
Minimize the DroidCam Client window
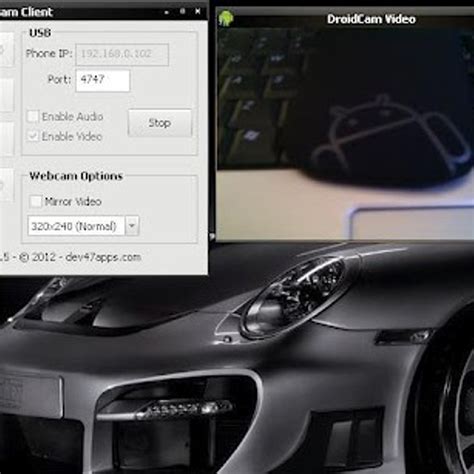coord(167,12)
